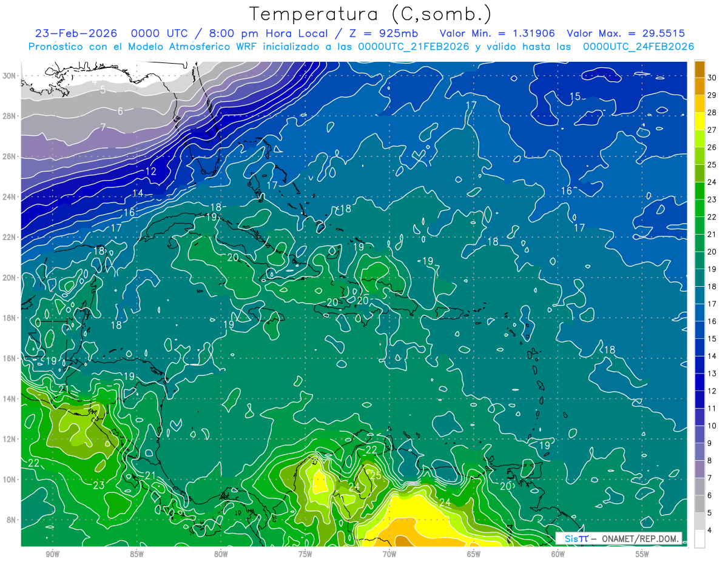The image size is (728, 562).
Task: Pick the purple colorbar swatch between 7 and 8
Action: (x=699, y=469)
